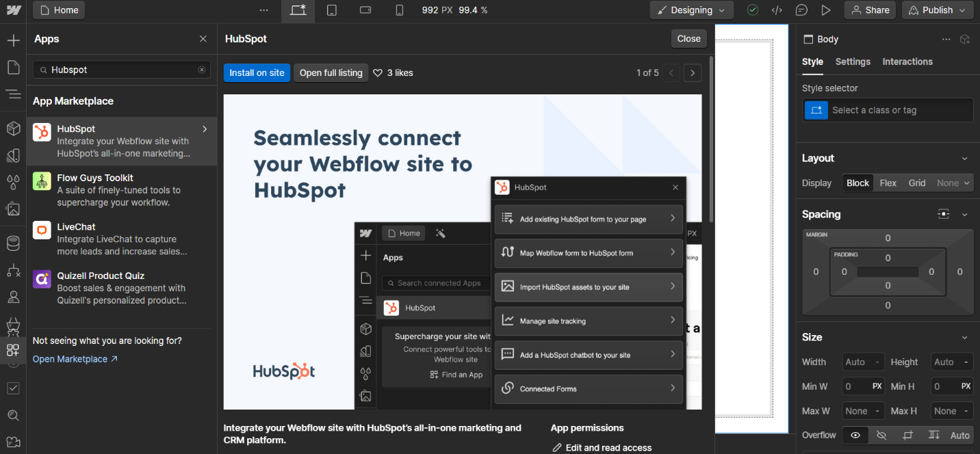Open the Audit checklist panel
This screenshot has width=980, height=454.
click(13, 388)
